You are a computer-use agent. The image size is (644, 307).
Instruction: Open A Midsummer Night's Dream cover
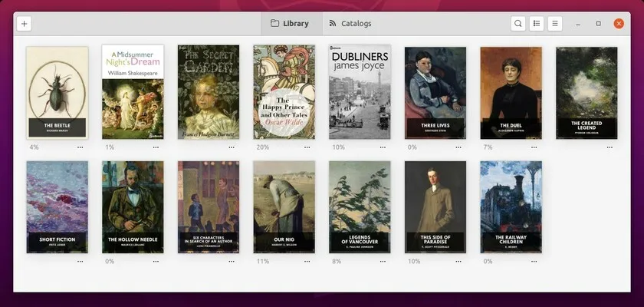coord(133,92)
